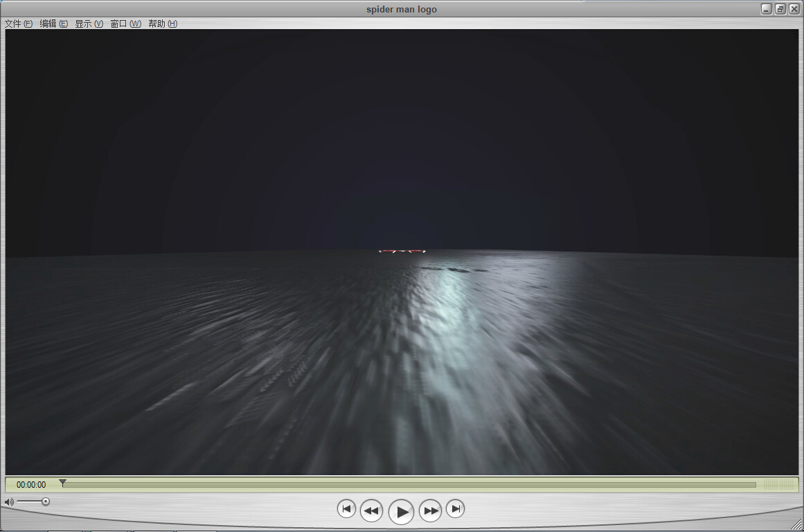Minimize the spider man logo window
This screenshot has width=804, height=532.
767,9
